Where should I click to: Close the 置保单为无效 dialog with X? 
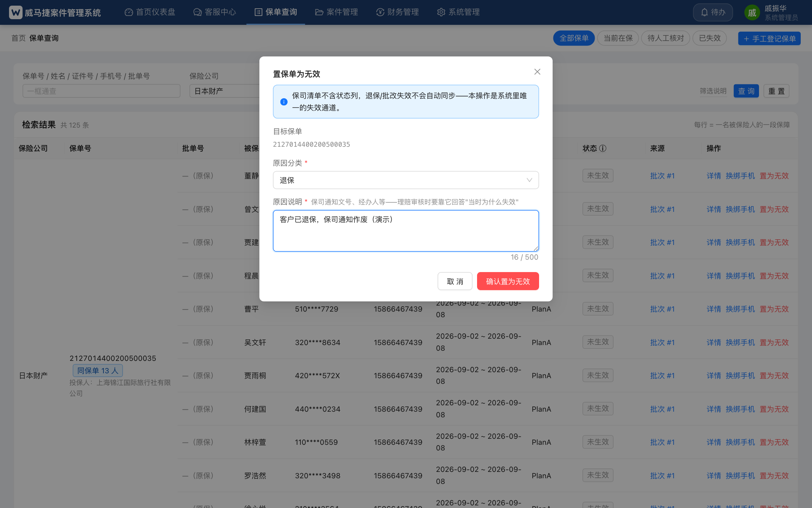tap(537, 71)
